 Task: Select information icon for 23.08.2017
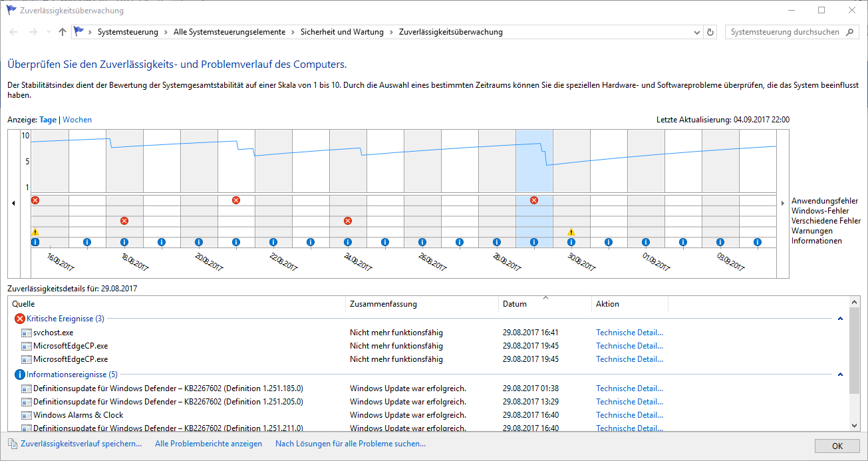(x=311, y=242)
